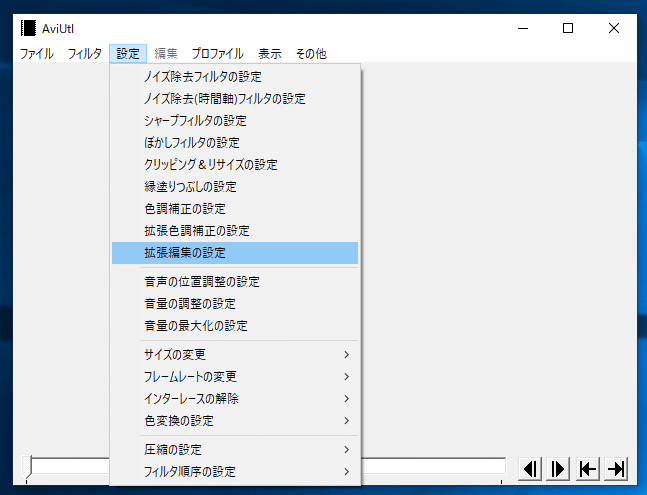
Task: Expand the サイズの変更 submenu
Action: tap(235, 355)
